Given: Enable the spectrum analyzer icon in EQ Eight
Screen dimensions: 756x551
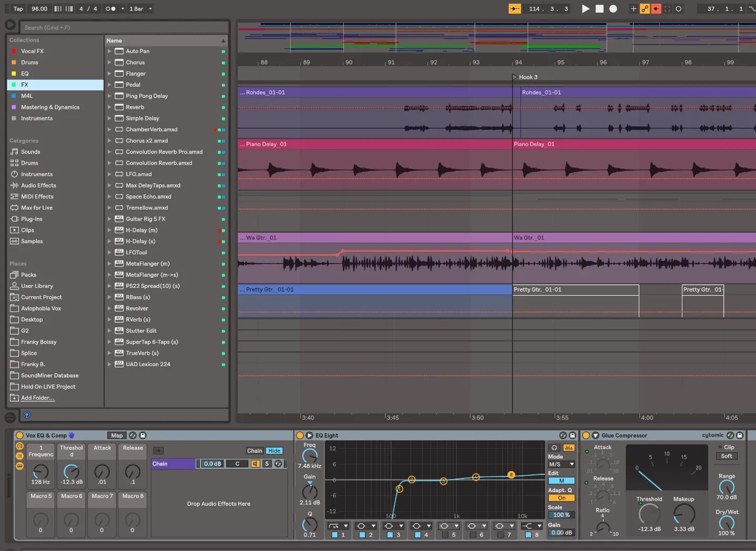Looking at the screenshot, I should [x=569, y=448].
